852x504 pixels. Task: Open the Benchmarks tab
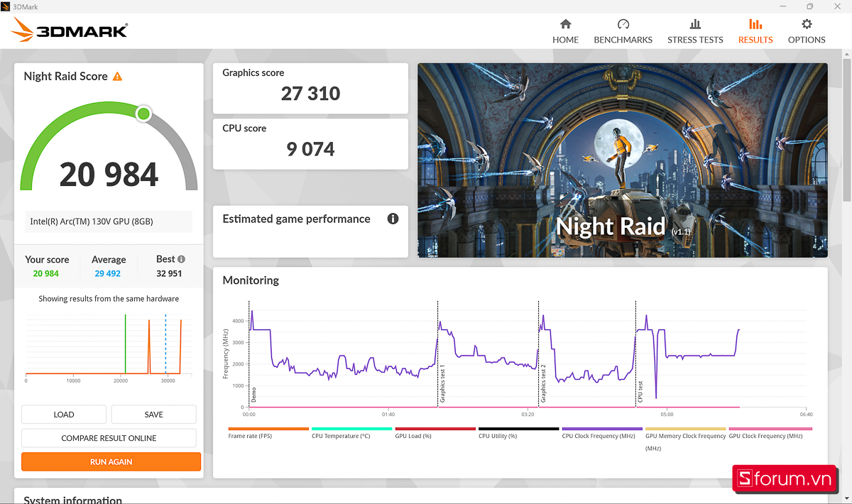[623, 31]
